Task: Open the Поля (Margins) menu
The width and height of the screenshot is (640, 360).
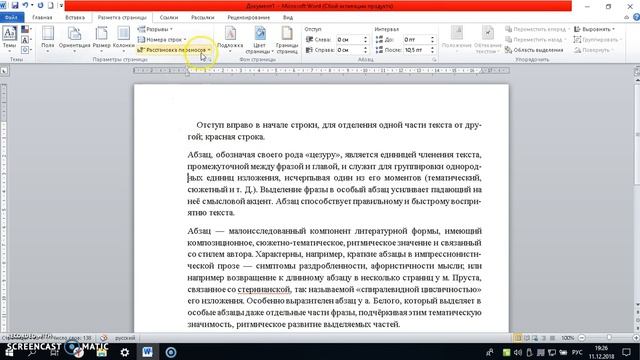Action: [48, 39]
